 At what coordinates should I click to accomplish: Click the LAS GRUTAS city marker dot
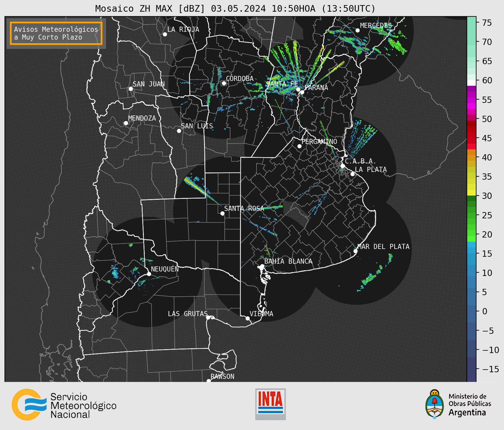tap(208, 318)
